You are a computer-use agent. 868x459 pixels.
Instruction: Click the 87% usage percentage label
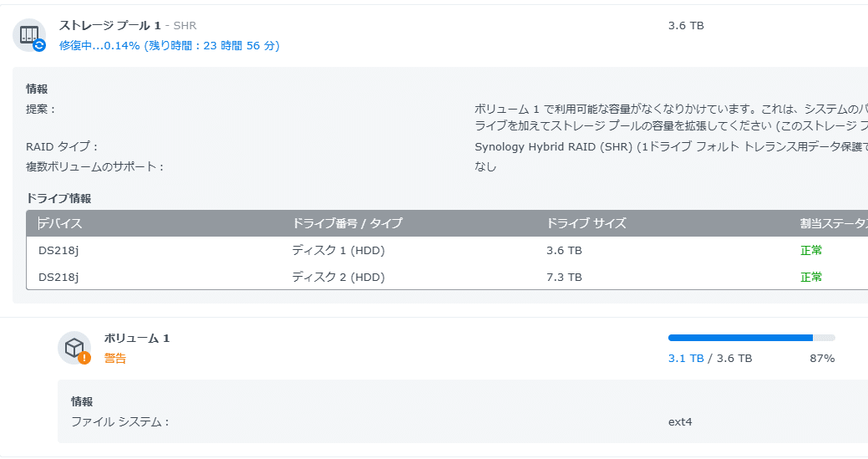tap(822, 358)
